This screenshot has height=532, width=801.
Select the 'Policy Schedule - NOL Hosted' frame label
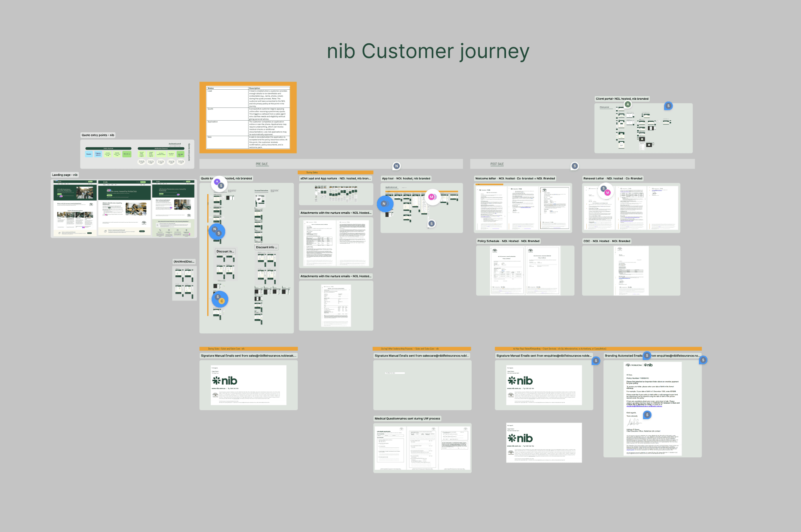pyautogui.click(x=508, y=241)
